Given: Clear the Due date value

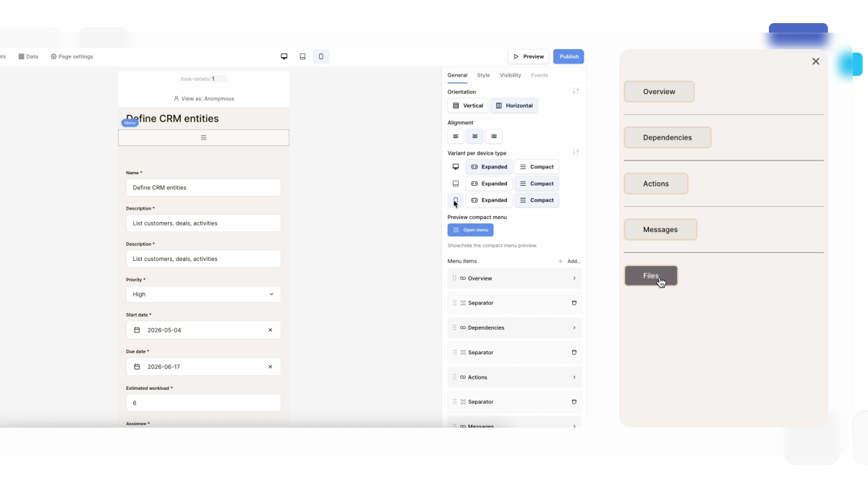Looking at the screenshot, I should pyautogui.click(x=271, y=367).
